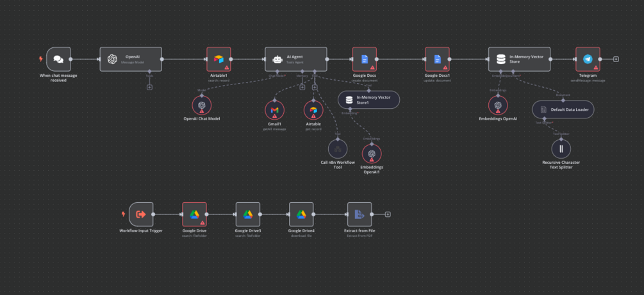644x295 pixels.
Task: Add a tool to the OpenAI node
Action: click(149, 87)
